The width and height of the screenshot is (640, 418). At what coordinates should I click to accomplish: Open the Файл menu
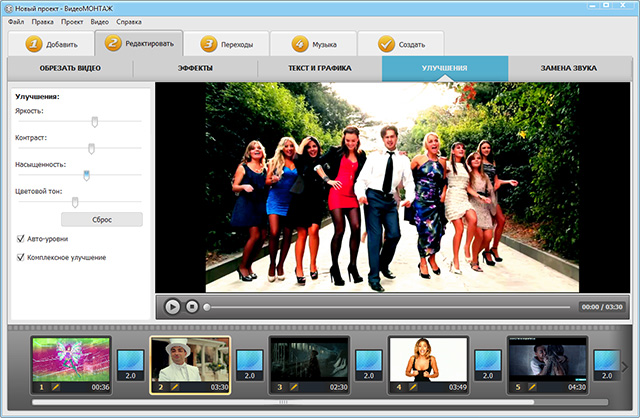(x=15, y=21)
